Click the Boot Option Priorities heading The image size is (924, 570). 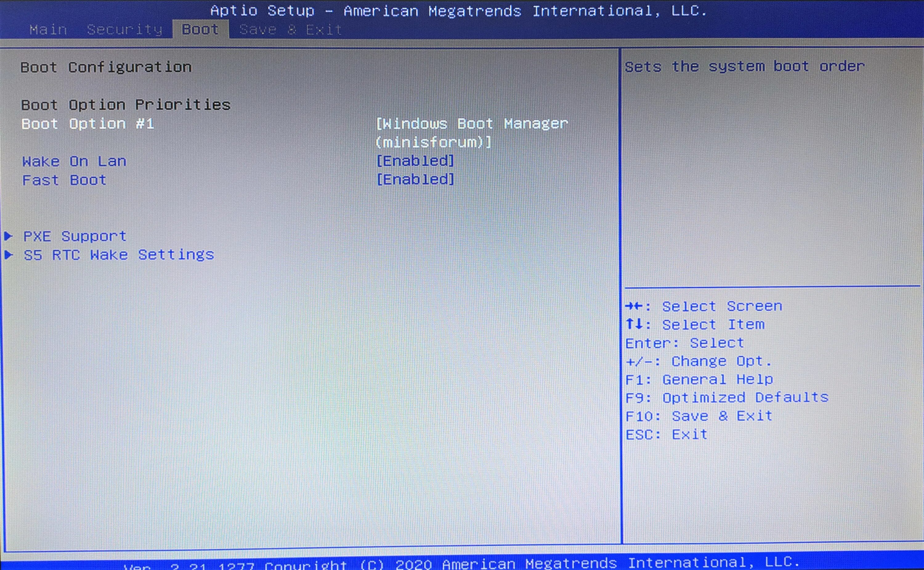click(126, 105)
